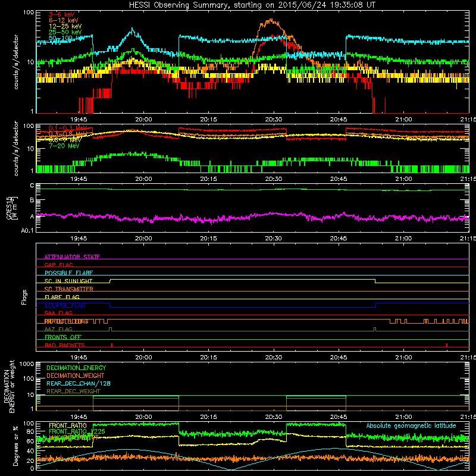
Task: Click the FRONT_RATIO_1225 legend label
Action: tap(77, 432)
